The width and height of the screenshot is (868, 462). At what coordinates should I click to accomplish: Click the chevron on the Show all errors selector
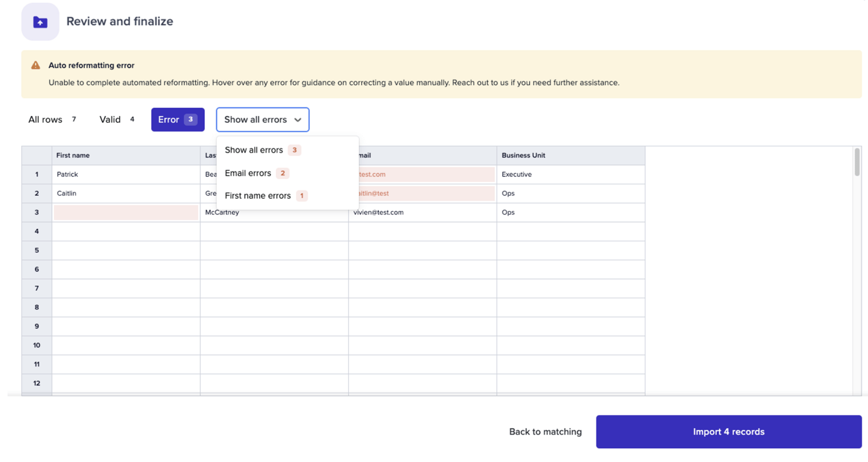pos(298,120)
